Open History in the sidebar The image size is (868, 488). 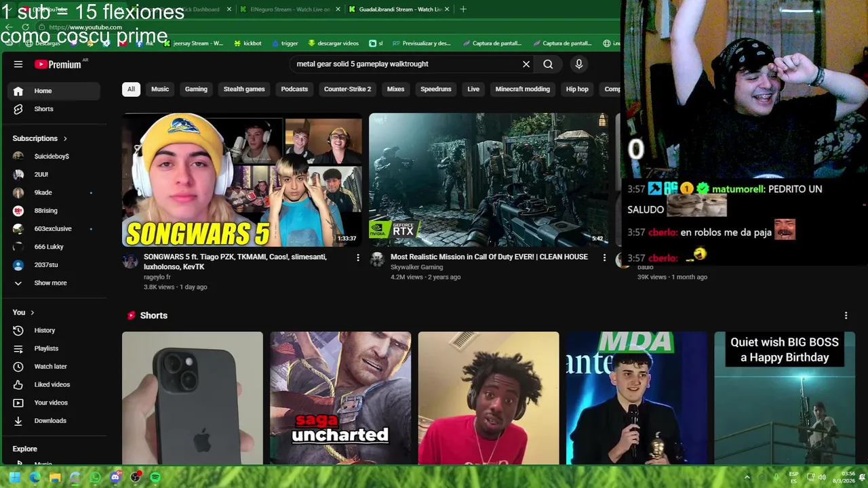[x=52, y=331]
